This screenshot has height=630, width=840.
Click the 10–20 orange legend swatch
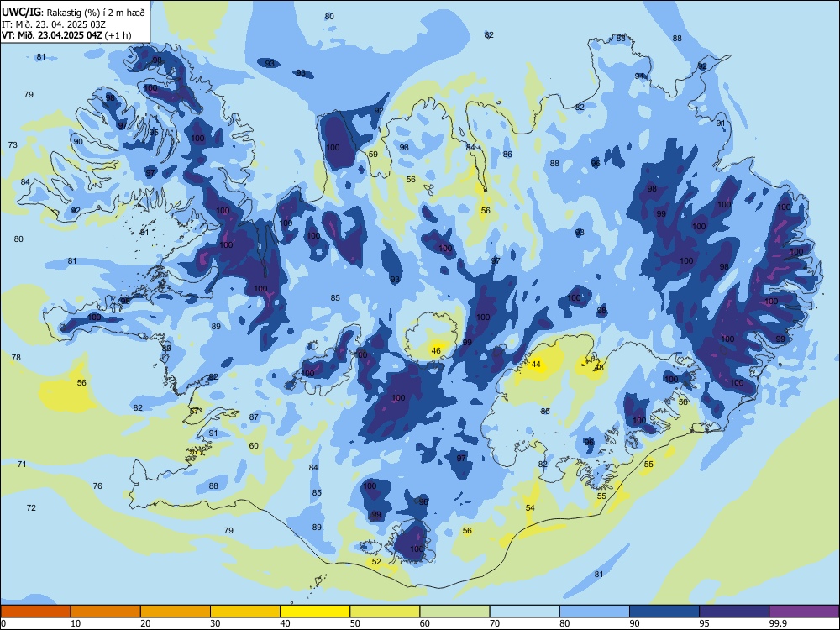[106, 612]
